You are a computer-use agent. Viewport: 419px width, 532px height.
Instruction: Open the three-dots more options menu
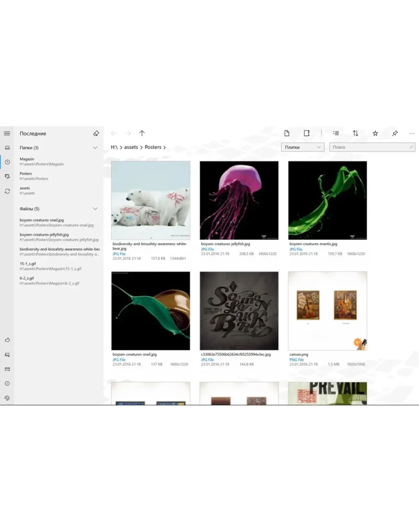coord(412,134)
